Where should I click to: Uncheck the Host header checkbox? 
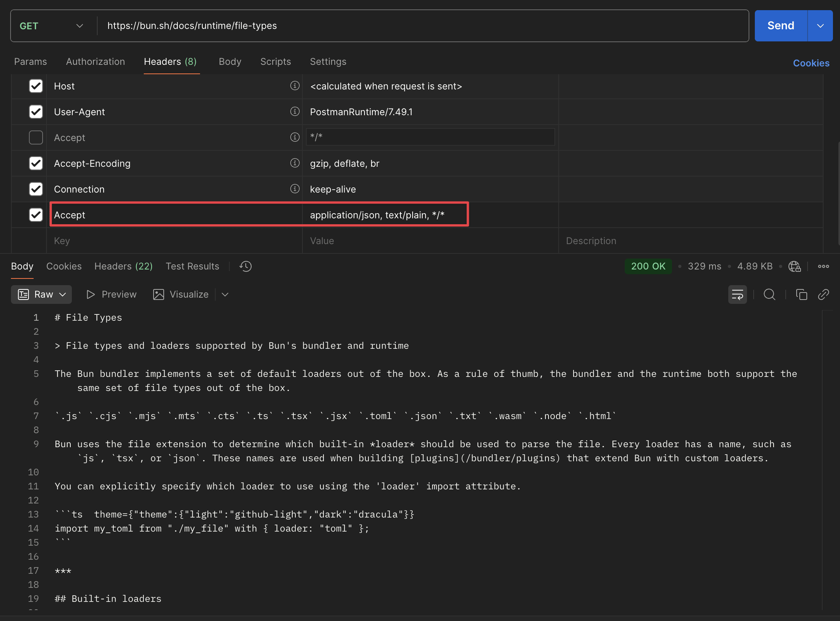[36, 86]
